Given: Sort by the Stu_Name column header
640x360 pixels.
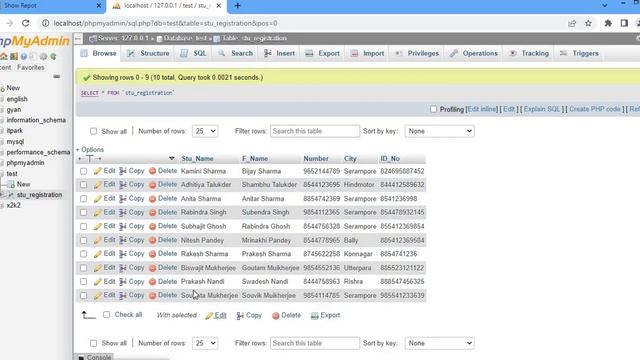Looking at the screenshot, I should pos(197,159).
